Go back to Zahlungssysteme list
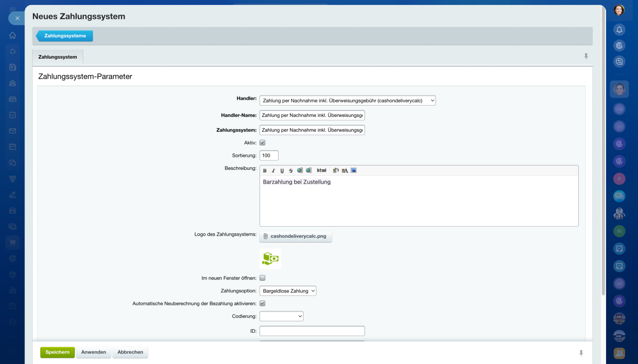Screen dimensions: 638x364 point(65,36)
